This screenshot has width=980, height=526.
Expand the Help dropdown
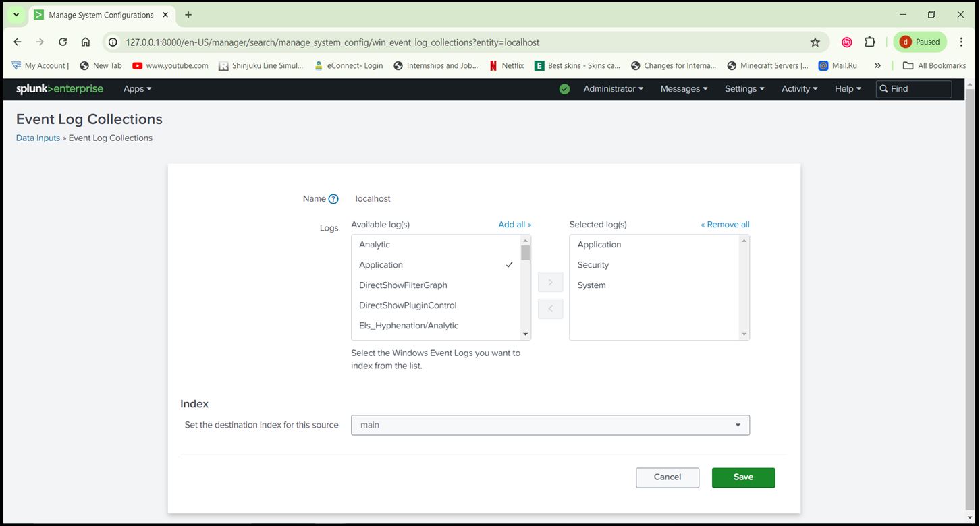click(846, 88)
